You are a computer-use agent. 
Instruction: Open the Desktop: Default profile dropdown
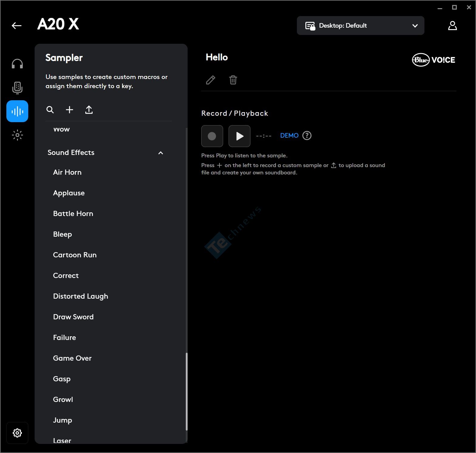(x=360, y=26)
